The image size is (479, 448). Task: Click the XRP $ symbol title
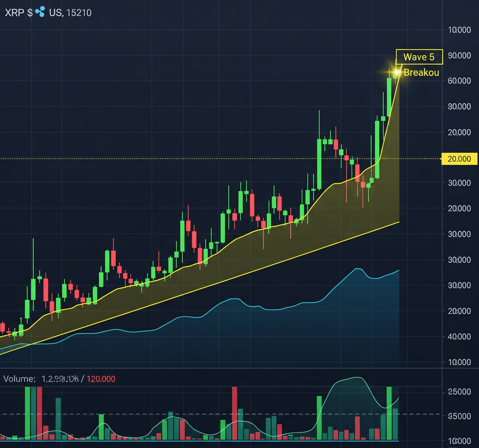pos(18,13)
